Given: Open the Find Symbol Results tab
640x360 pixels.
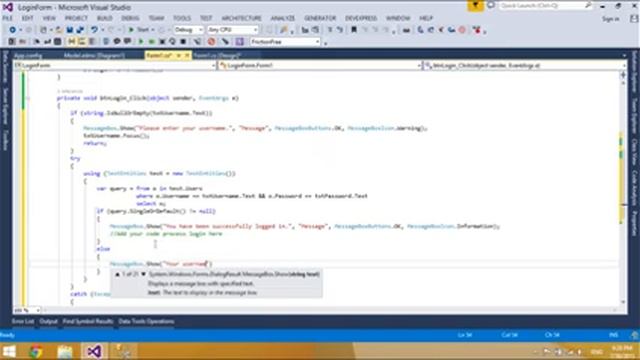Looking at the screenshot, I should 88,321.
